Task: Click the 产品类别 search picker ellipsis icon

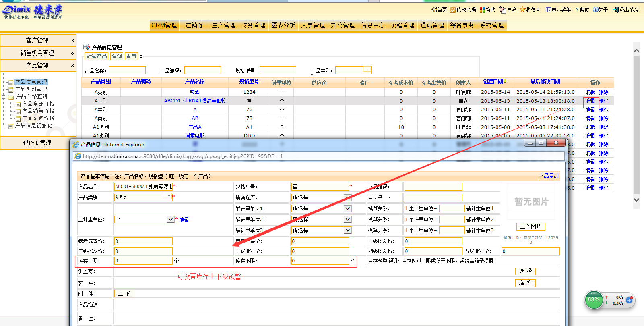Action: tap(367, 69)
